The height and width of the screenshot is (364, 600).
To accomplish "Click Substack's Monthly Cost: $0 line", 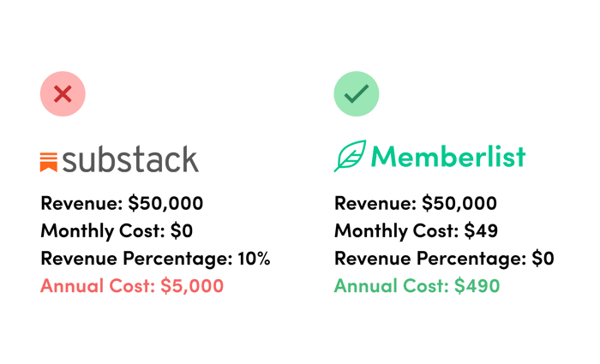I will click(117, 231).
